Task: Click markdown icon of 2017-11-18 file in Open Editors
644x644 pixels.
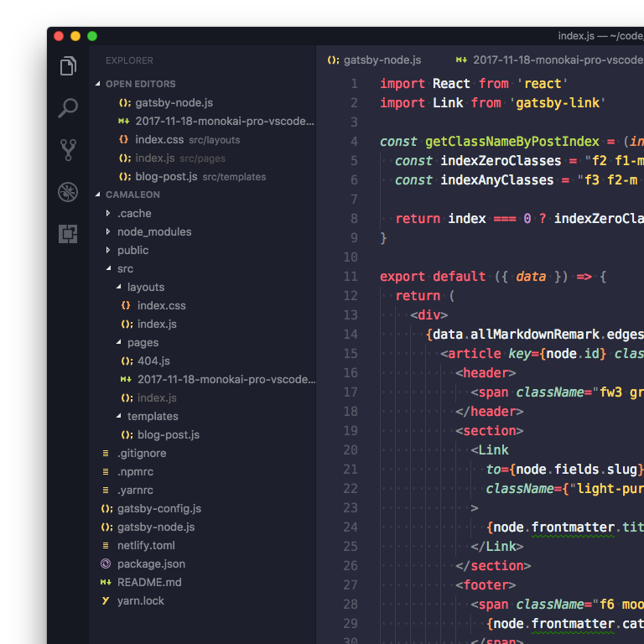Action: 124,121
